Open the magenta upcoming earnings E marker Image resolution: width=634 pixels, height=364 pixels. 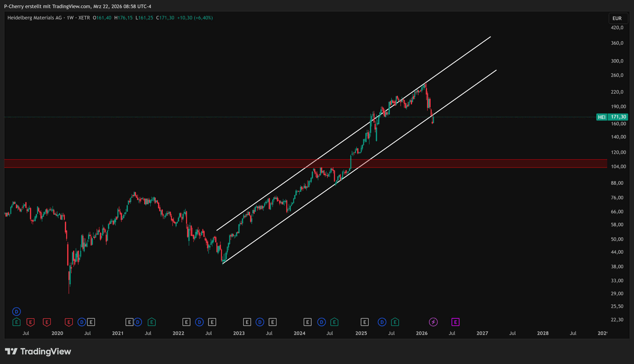click(x=455, y=322)
